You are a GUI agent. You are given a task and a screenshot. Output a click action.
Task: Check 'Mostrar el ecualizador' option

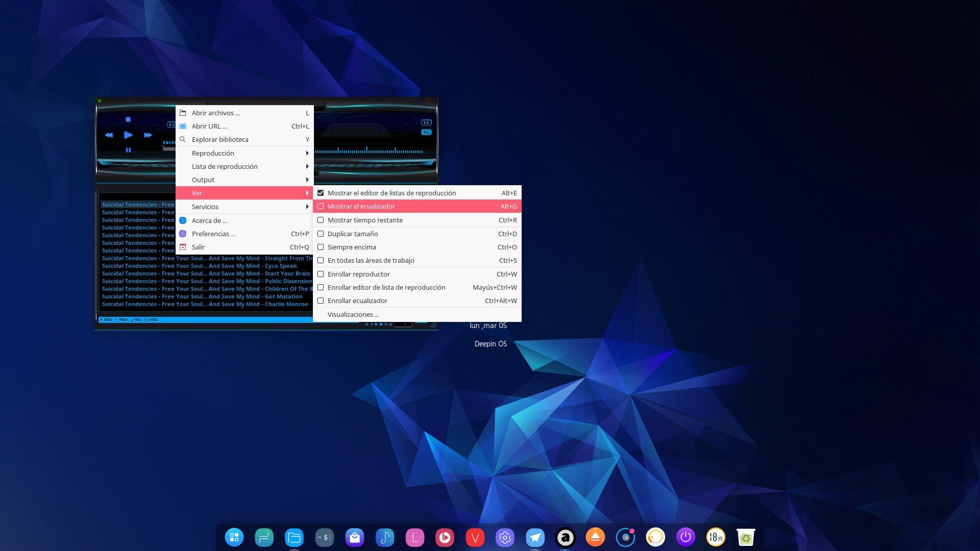tap(418, 206)
